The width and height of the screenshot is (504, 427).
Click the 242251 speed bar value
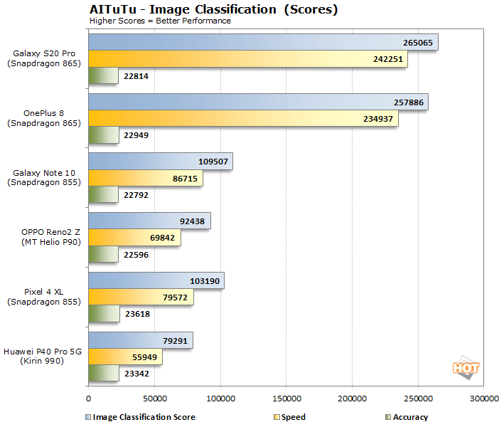[x=388, y=59]
